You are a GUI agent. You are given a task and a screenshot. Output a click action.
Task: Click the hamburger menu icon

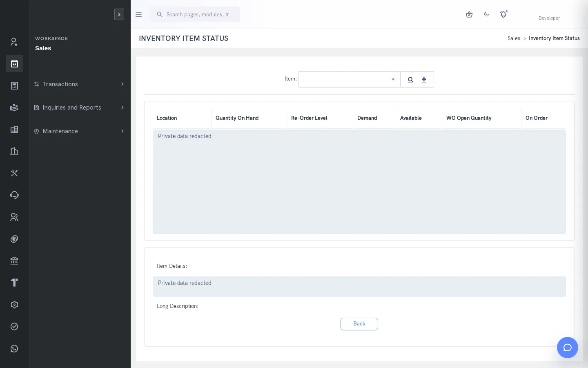pyautogui.click(x=139, y=14)
